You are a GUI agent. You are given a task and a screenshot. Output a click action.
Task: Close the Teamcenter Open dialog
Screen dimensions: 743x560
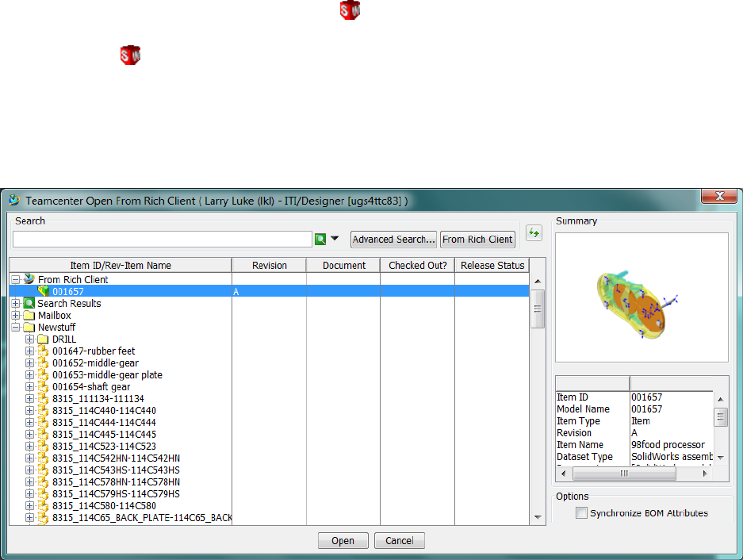(x=719, y=196)
